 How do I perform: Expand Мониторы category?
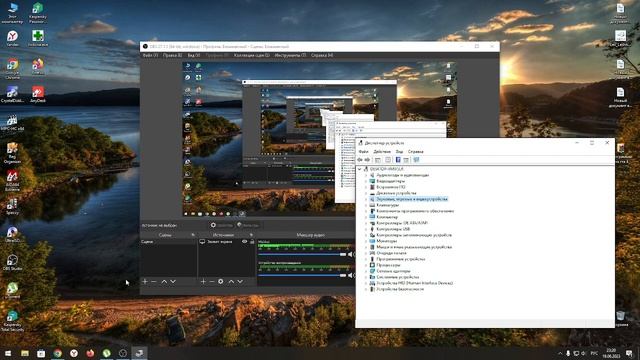(x=366, y=241)
